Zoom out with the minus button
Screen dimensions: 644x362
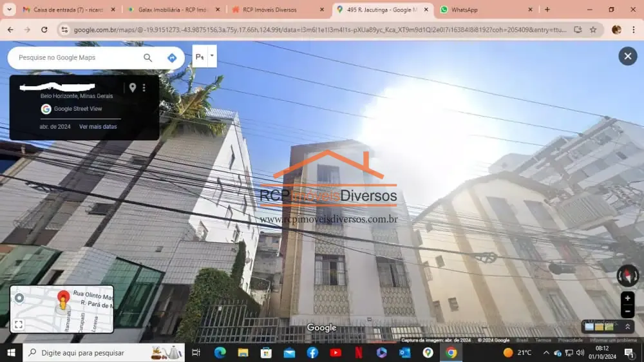click(x=627, y=312)
